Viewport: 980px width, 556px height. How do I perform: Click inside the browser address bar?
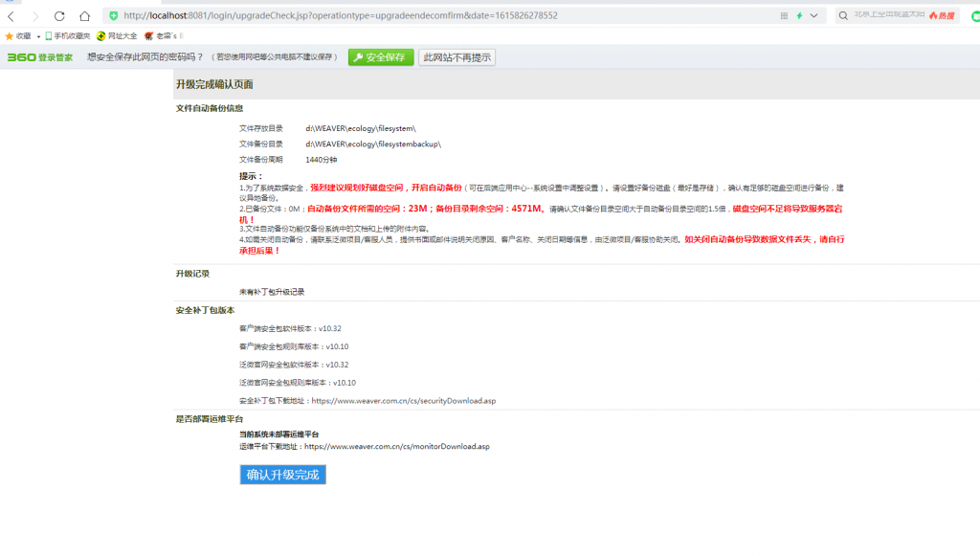coord(383,15)
